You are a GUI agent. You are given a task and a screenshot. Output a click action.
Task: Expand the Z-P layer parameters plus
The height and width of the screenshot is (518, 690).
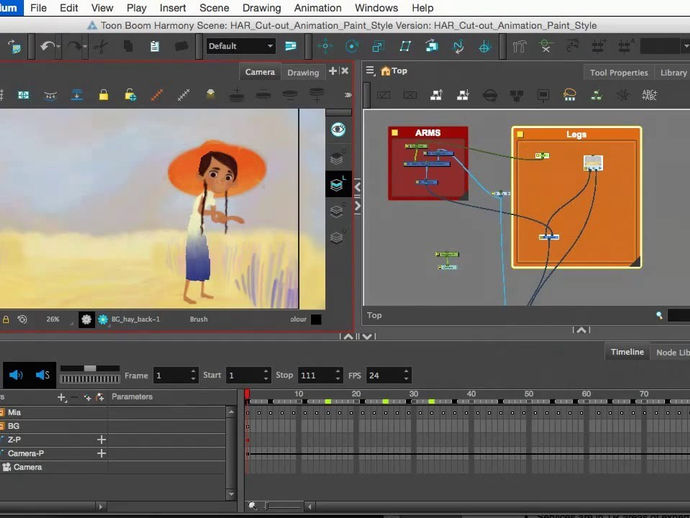pos(101,440)
